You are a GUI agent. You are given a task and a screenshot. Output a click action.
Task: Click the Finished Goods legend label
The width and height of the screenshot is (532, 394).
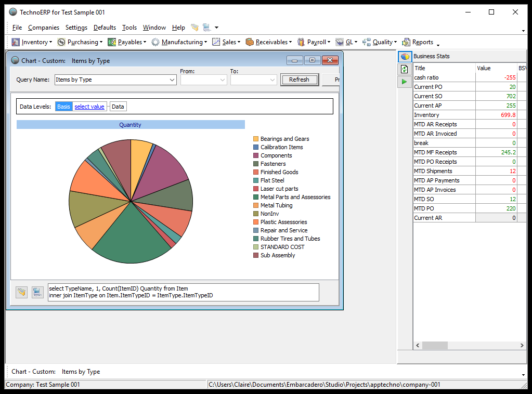coord(279,172)
